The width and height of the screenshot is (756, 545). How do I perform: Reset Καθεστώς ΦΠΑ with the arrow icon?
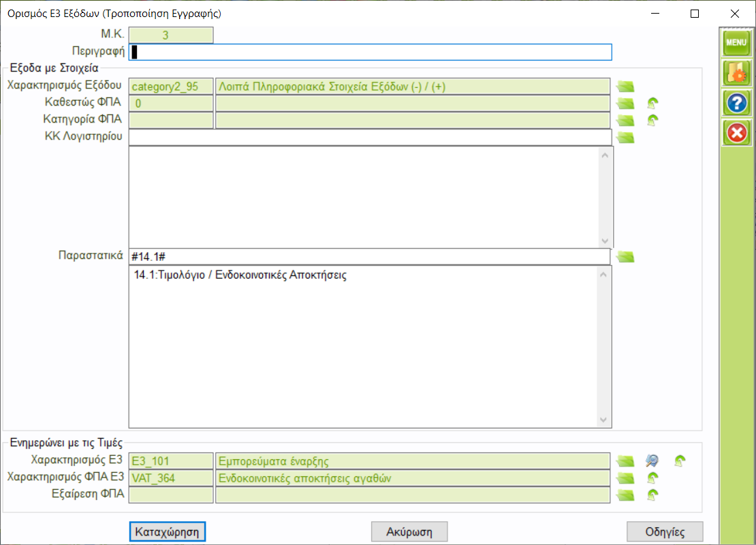click(x=652, y=104)
